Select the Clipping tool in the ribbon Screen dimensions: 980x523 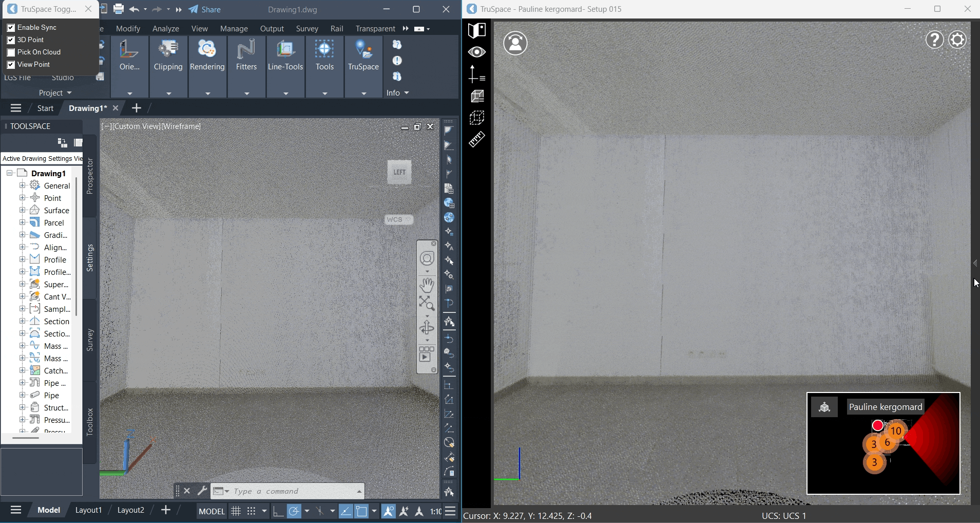click(168, 57)
